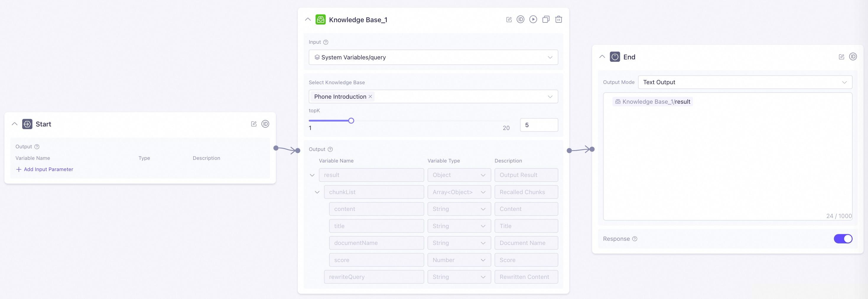Open the Response help tooltip

tap(635, 239)
